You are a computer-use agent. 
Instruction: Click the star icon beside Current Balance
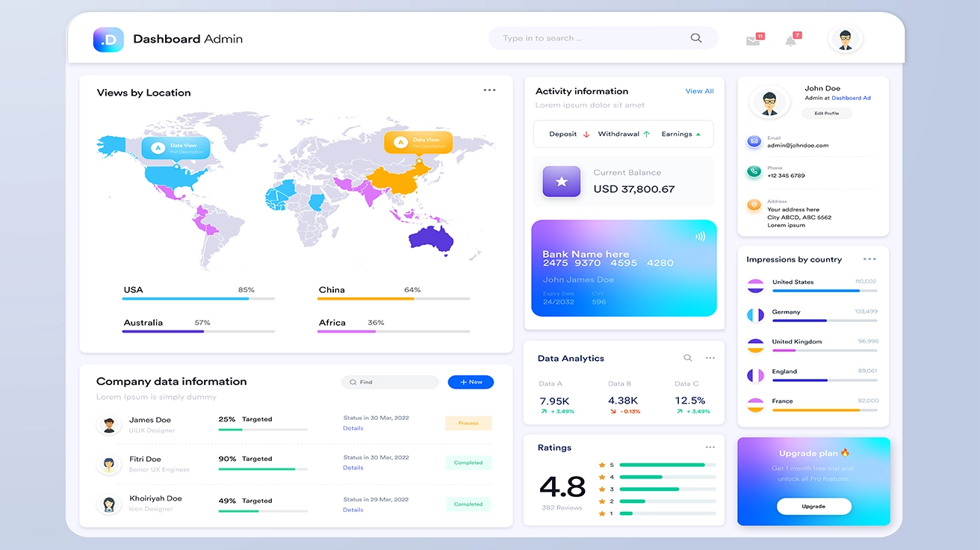(x=562, y=182)
